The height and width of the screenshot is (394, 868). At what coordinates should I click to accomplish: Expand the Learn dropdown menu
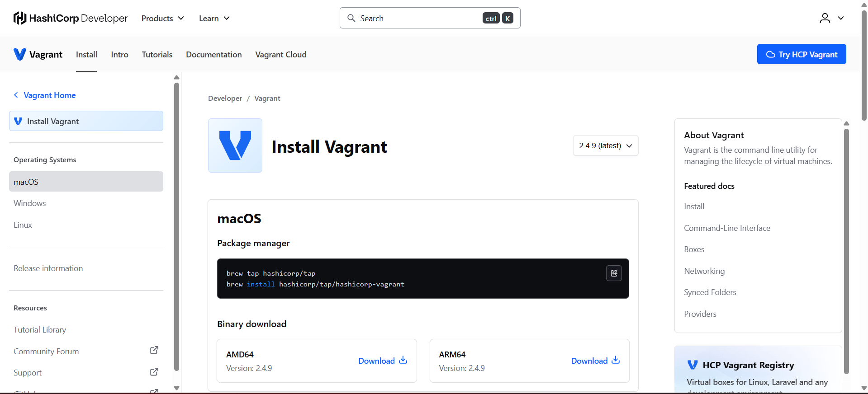[x=214, y=18]
